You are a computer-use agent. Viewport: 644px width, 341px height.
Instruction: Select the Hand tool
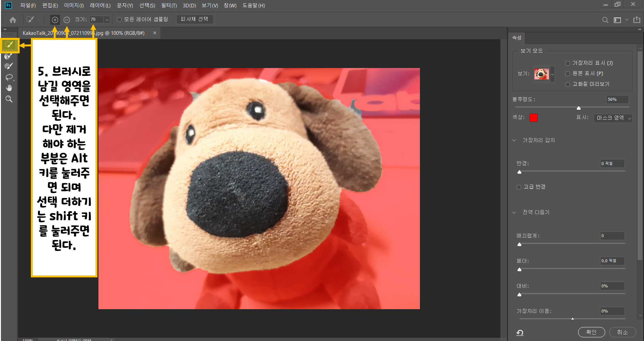point(9,88)
